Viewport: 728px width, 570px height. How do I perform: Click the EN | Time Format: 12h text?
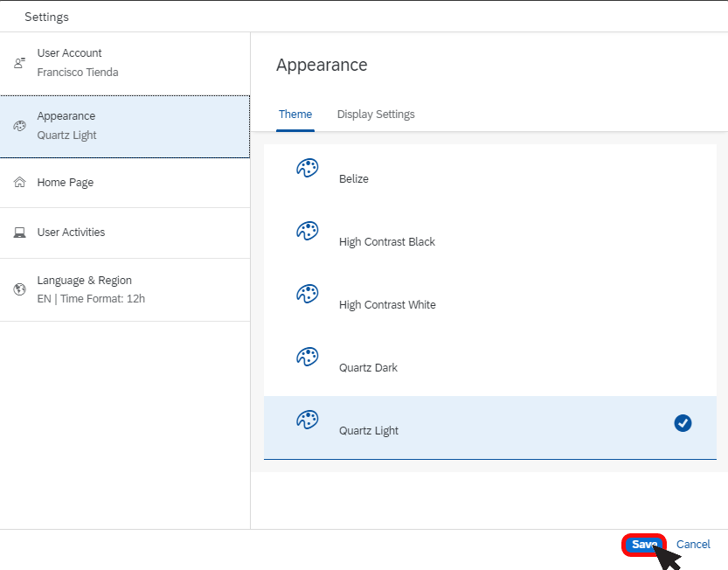(91, 299)
